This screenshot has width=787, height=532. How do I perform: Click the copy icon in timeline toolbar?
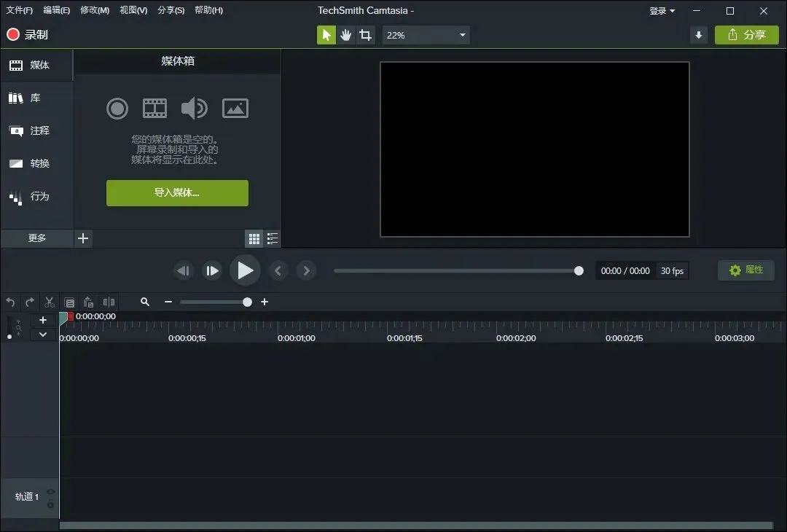click(x=69, y=302)
